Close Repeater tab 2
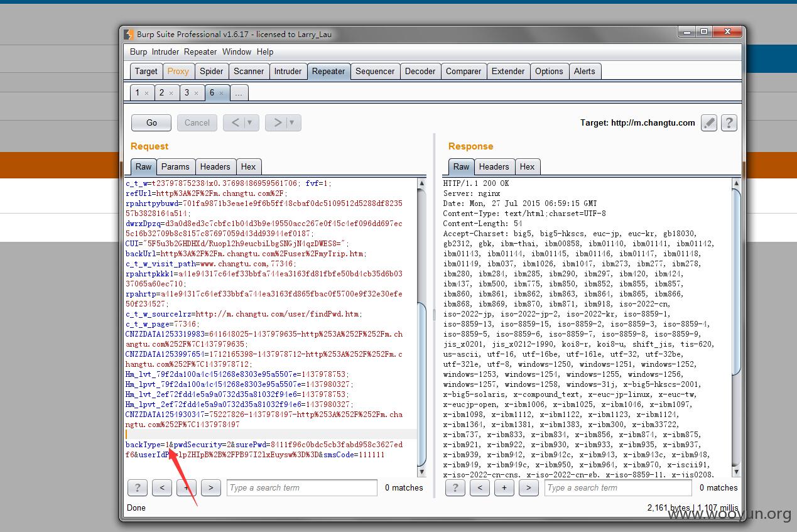The width and height of the screenshot is (797, 532). [x=171, y=93]
